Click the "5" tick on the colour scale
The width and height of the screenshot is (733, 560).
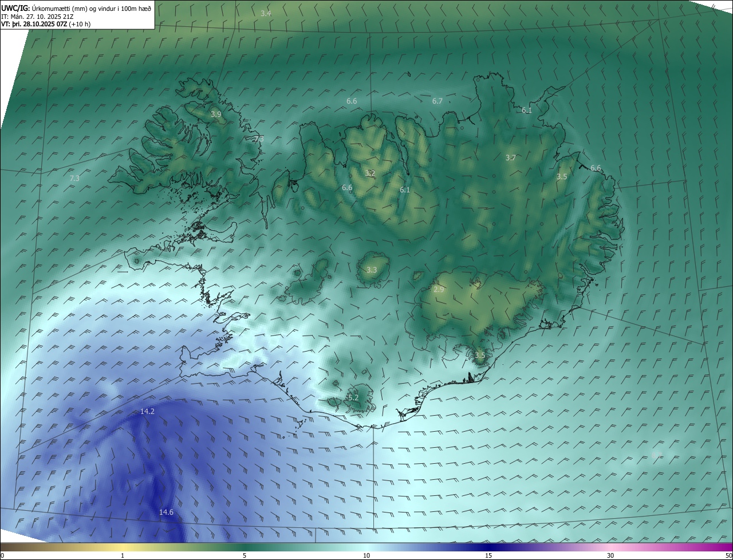[x=245, y=555]
